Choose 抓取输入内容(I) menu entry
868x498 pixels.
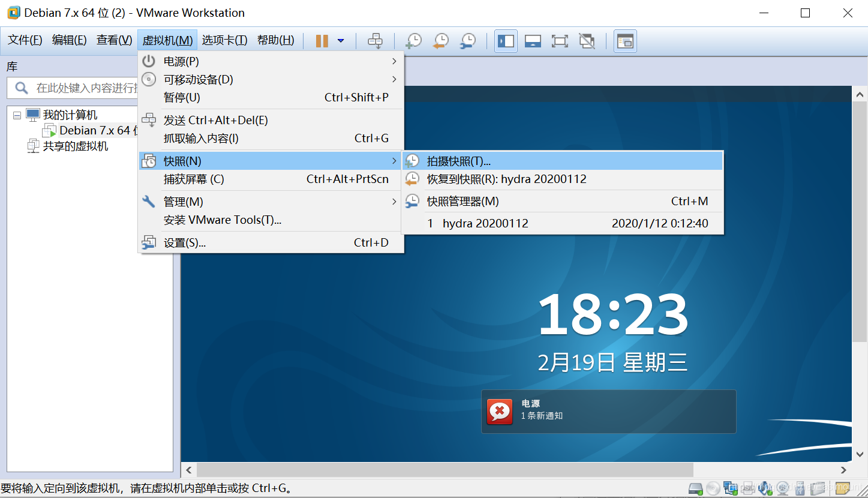point(271,138)
